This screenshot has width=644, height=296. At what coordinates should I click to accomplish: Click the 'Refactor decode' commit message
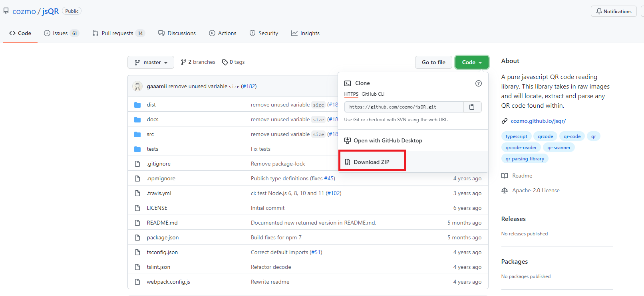(x=271, y=267)
